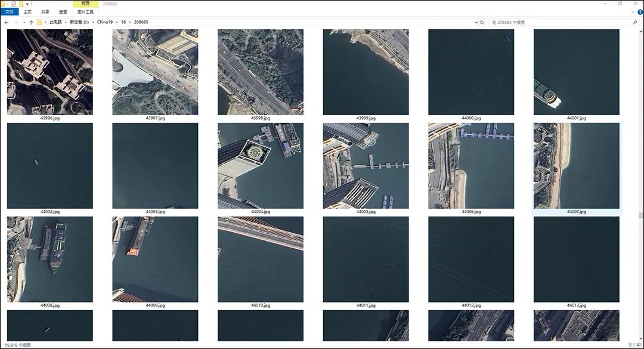Click China19 in the address breadcrumb

tap(105, 22)
